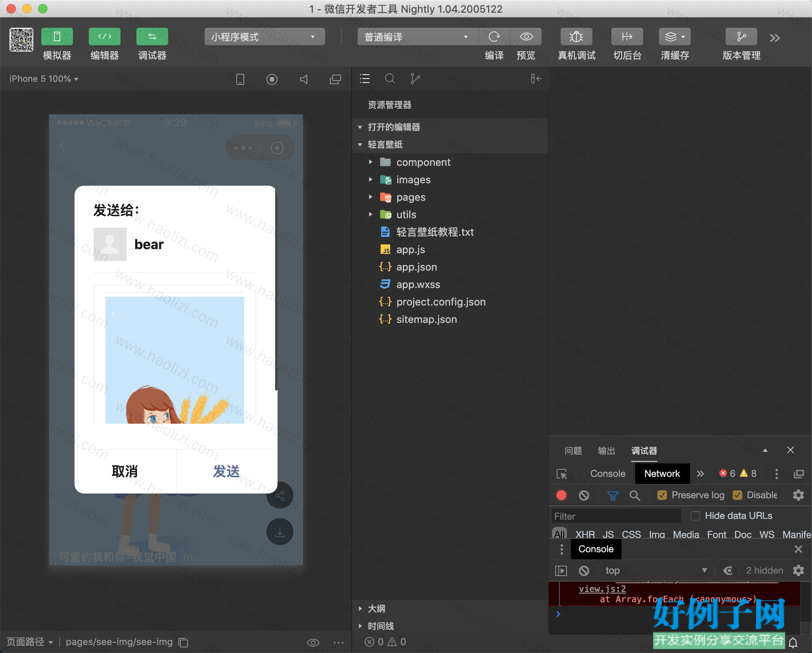Switch to the 问题 tab
The image size is (812, 653).
[573, 451]
